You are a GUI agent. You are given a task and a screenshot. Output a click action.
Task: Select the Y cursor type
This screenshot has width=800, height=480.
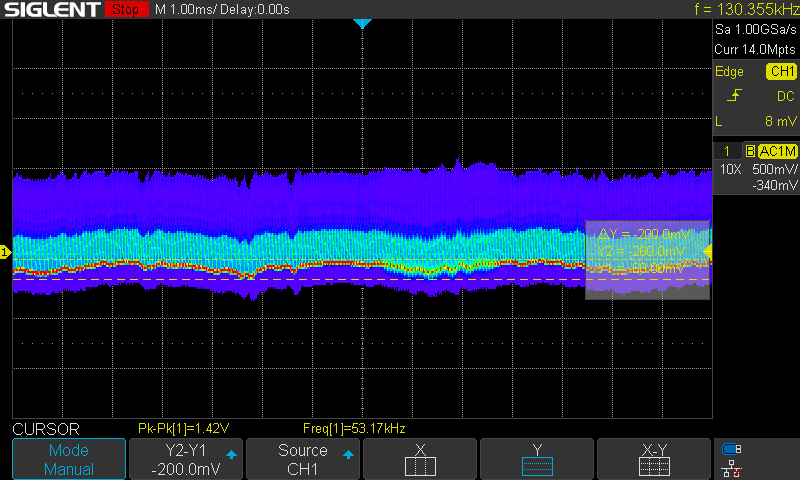coord(537,459)
